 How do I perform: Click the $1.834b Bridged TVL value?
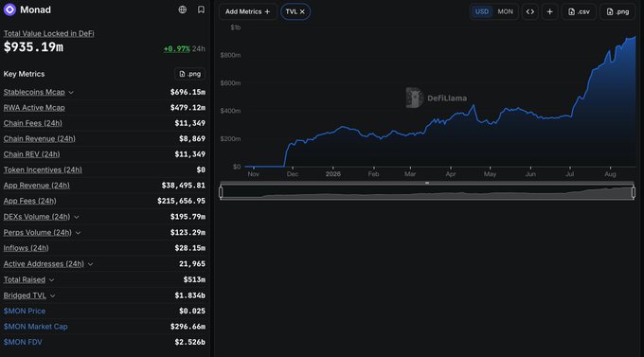pos(189,295)
